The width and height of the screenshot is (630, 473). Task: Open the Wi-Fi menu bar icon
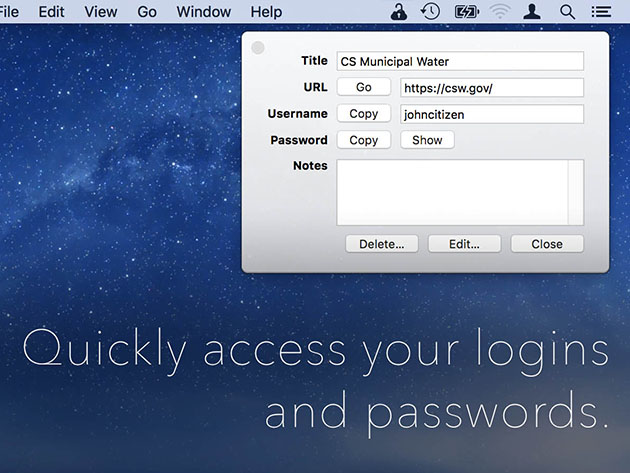pos(499,12)
